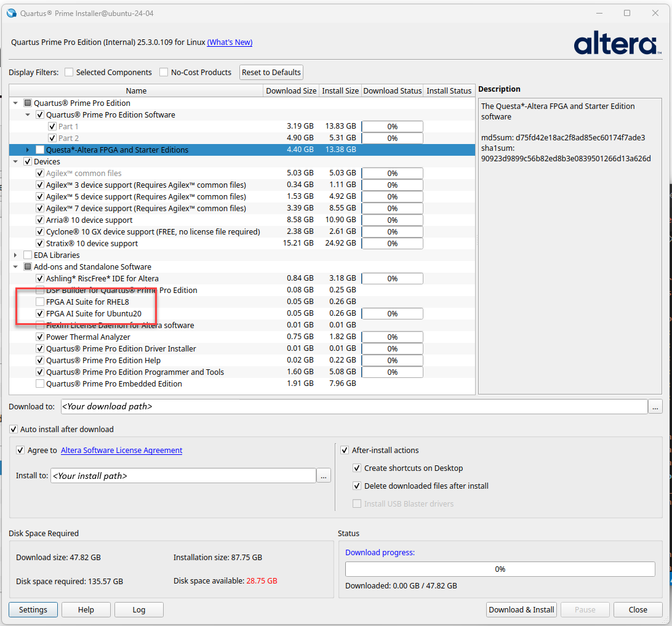This screenshot has width=672, height=626.
Task: Click the Download Size column header
Action: click(x=291, y=91)
